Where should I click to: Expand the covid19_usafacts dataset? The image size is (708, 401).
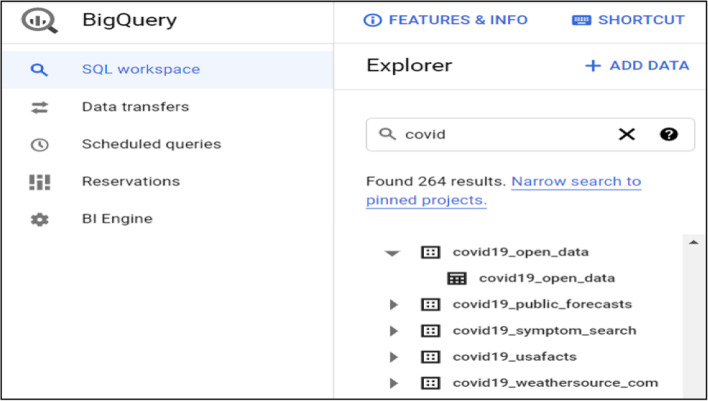[393, 357]
